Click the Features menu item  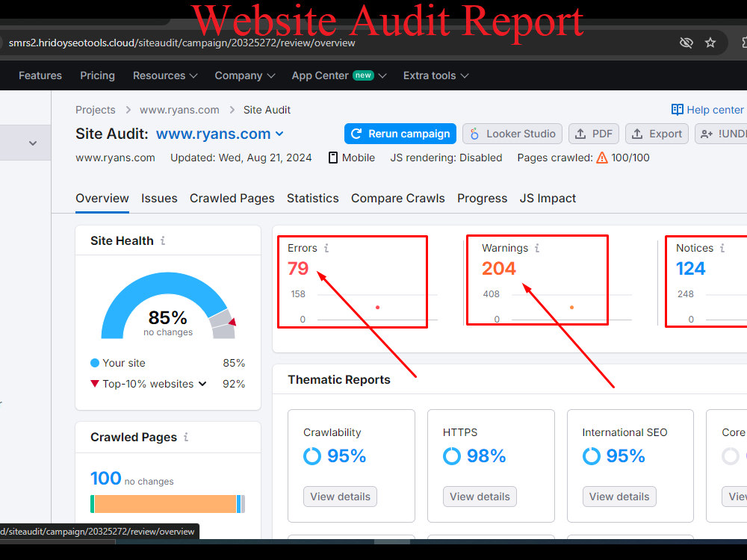pyautogui.click(x=40, y=75)
